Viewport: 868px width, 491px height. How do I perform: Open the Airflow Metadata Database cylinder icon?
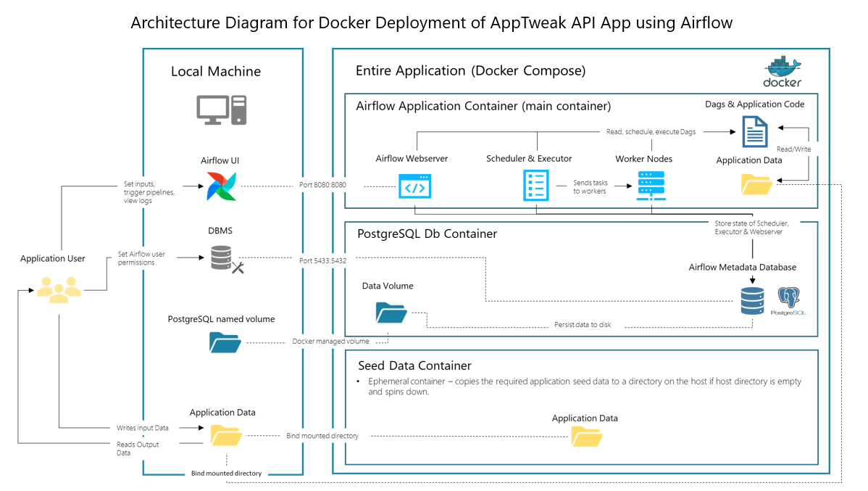point(752,299)
